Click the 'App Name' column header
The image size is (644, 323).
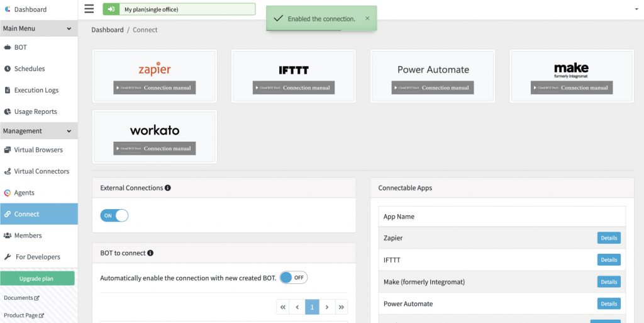tap(399, 217)
